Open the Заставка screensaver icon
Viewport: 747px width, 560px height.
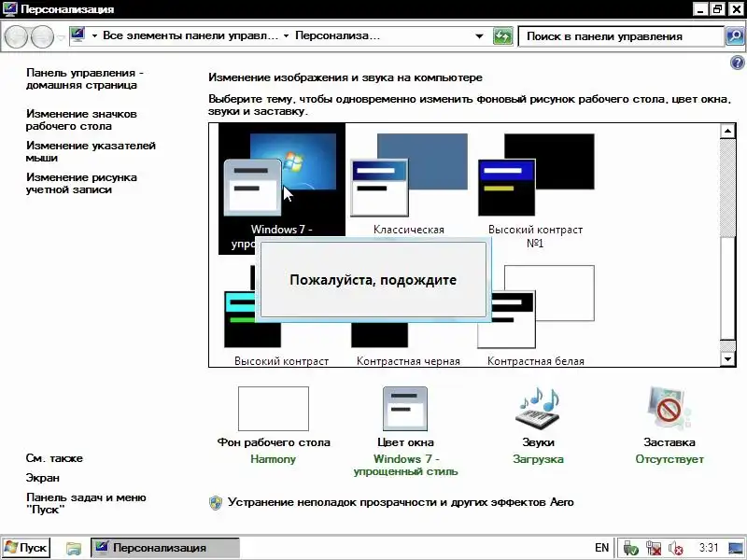(669, 409)
